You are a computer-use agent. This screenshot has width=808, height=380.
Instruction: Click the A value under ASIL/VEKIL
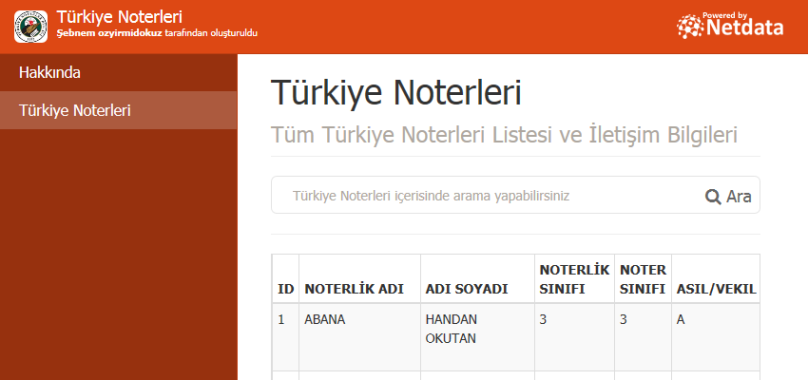(x=680, y=320)
